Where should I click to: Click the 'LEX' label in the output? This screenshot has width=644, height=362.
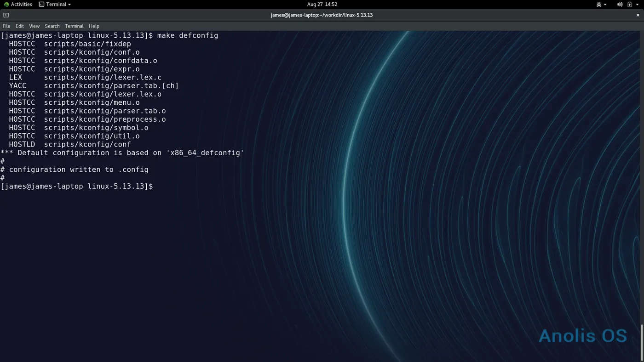click(16, 77)
